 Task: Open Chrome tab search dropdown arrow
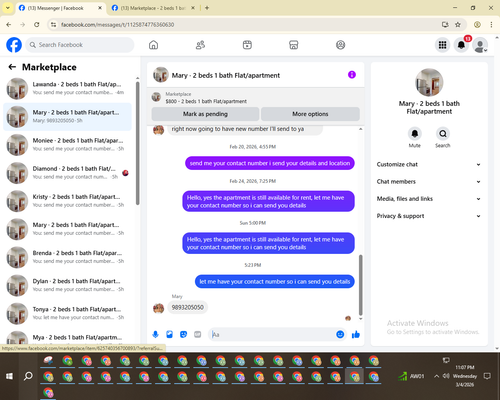point(8,8)
